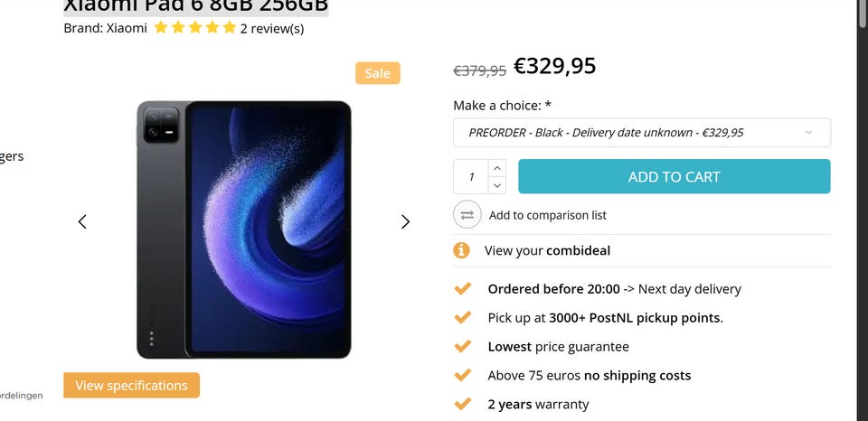868x421 pixels.
Task: Click the orange Sale badge
Action: pyautogui.click(x=377, y=73)
